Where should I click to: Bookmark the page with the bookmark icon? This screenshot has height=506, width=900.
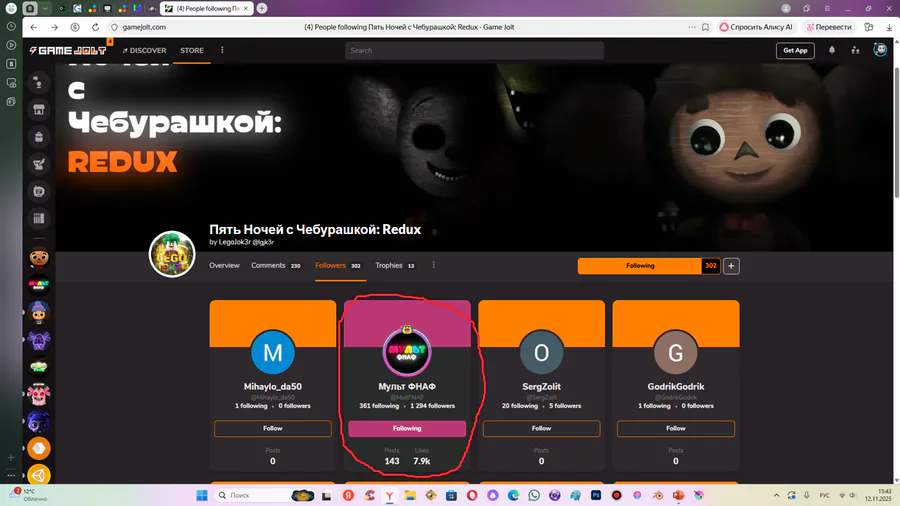click(705, 27)
